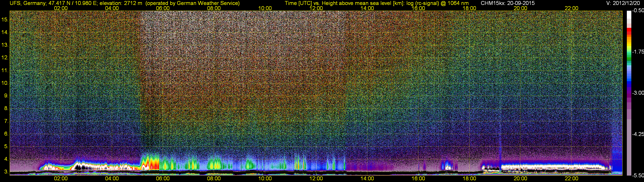The image size is (644, 182).
Task: Click the "06:00" label on the top time axis
Action: click(x=163, y=8)
